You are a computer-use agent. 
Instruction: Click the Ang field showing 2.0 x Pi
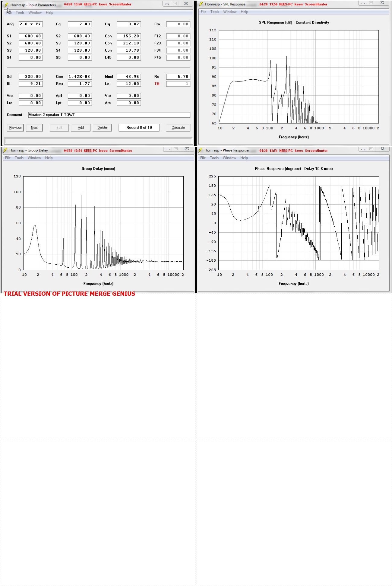[x=31, y=24]
